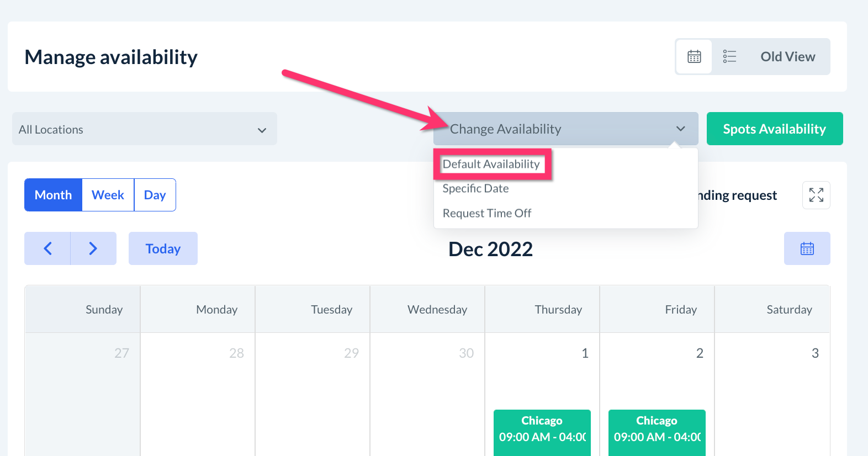Open Chicago shift on Friday the 2nd
Viewport: 868px width, 456px height.
click(x=657, y=430)
